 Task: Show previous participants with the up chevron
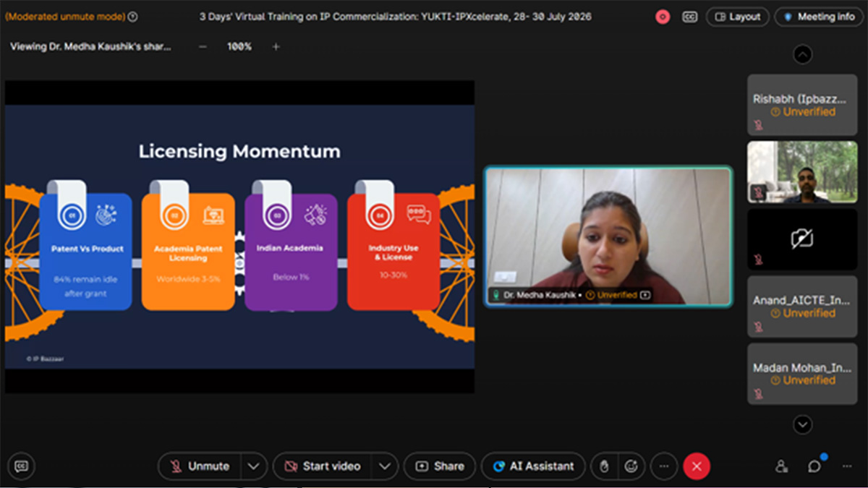tap(803, 54)
